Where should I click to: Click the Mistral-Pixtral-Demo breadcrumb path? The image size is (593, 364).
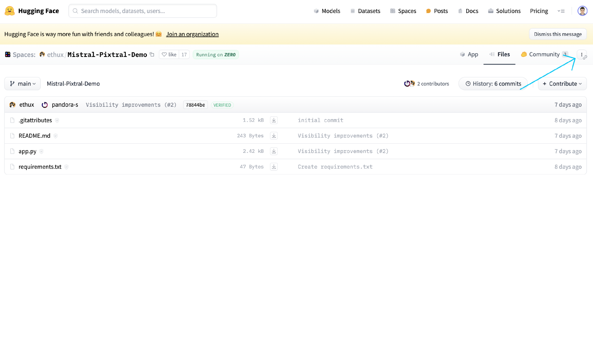[x=73, y=84]
